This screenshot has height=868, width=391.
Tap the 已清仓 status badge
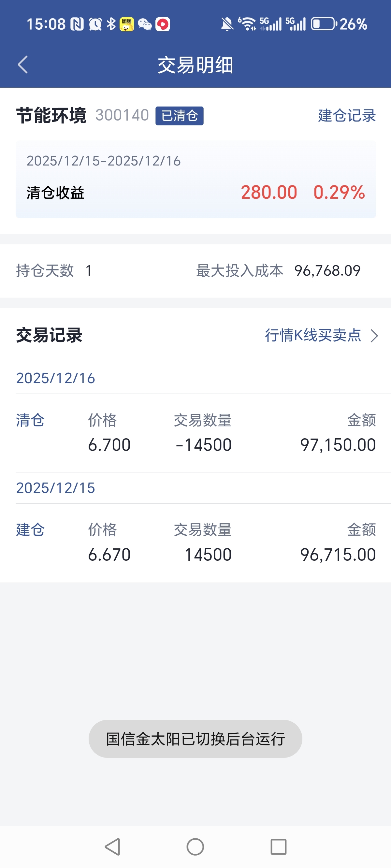(x=179, y=116)
